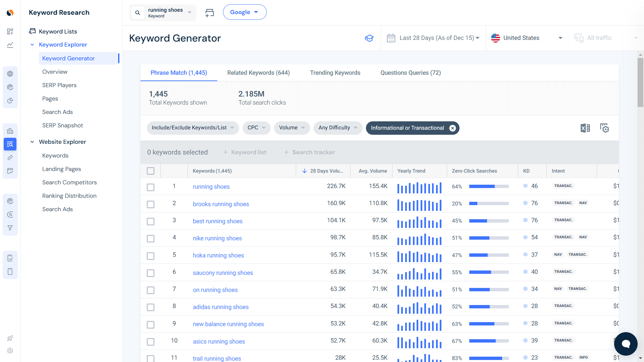The image size is (644, 362).
Task: Open the Excel export option
Action: click(585, 128)
